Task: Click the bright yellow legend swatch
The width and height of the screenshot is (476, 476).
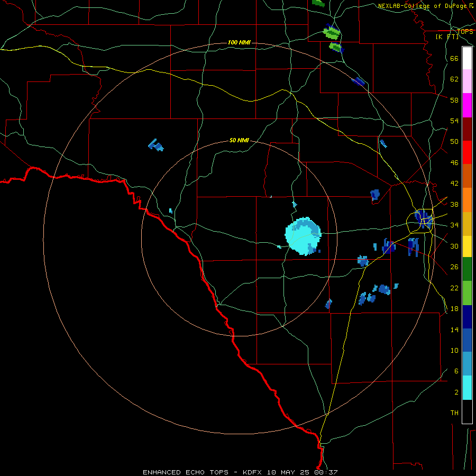Action: click(x=467, y=246)
